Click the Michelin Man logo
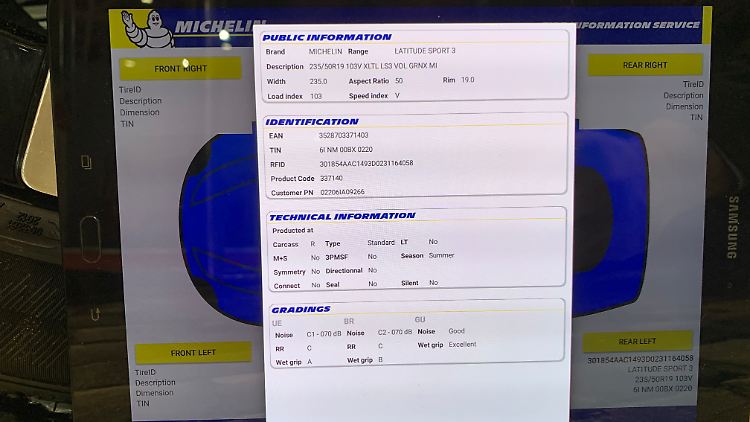The width and height of the screenshot is (750, 422). (147, 29)
